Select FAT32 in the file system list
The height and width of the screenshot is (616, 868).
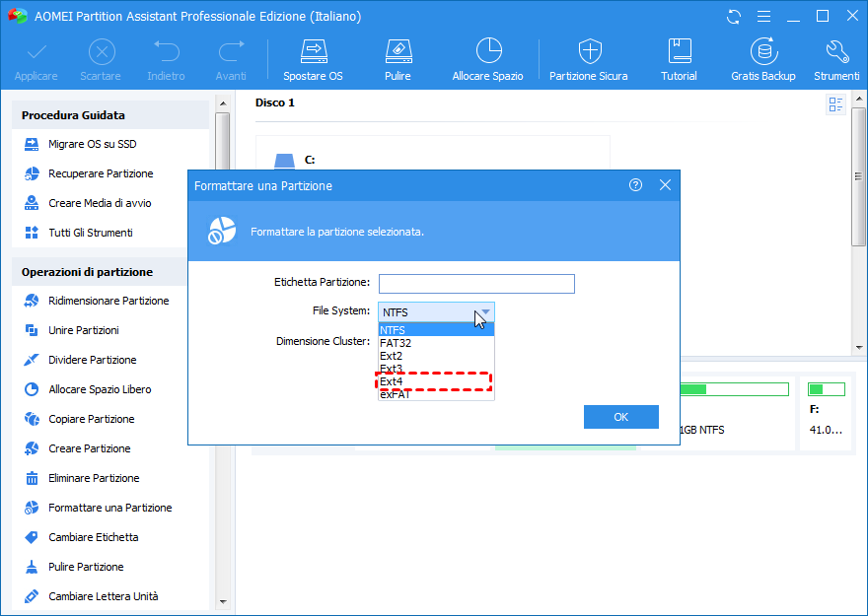pyautogui.click(x=436, y=343)
